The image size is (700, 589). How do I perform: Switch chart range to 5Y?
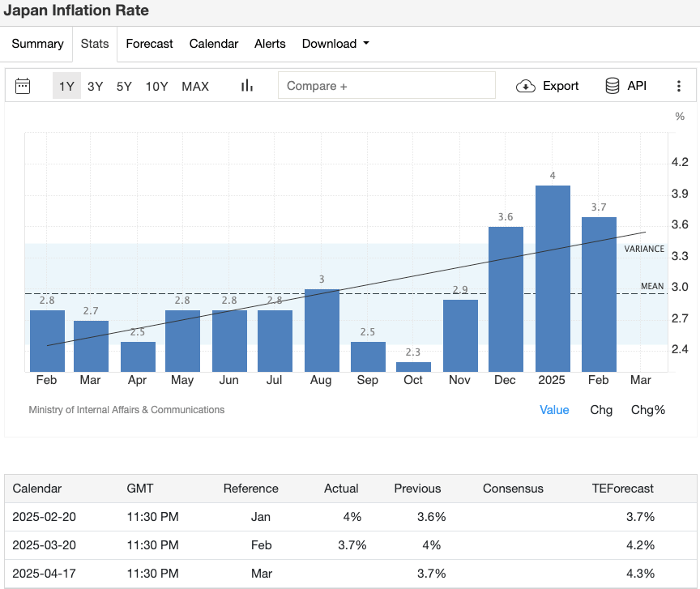pyautogui.click(x=124, y=86)
